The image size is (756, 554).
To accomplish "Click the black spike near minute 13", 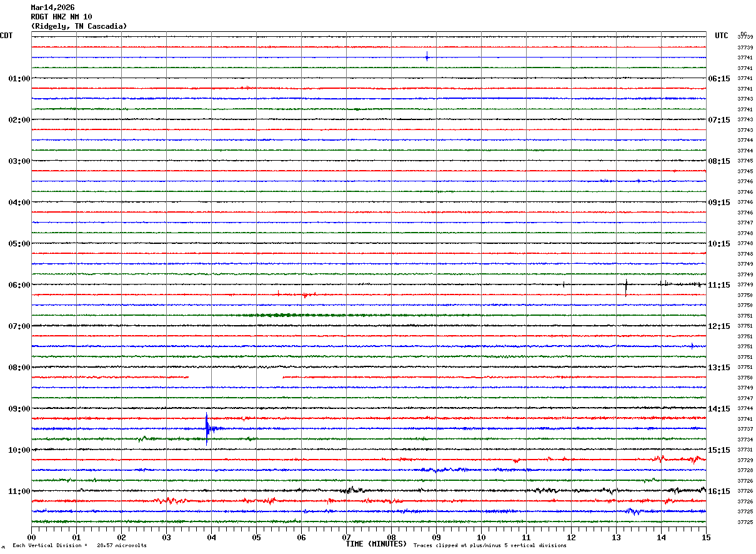I will click(626, 286).
